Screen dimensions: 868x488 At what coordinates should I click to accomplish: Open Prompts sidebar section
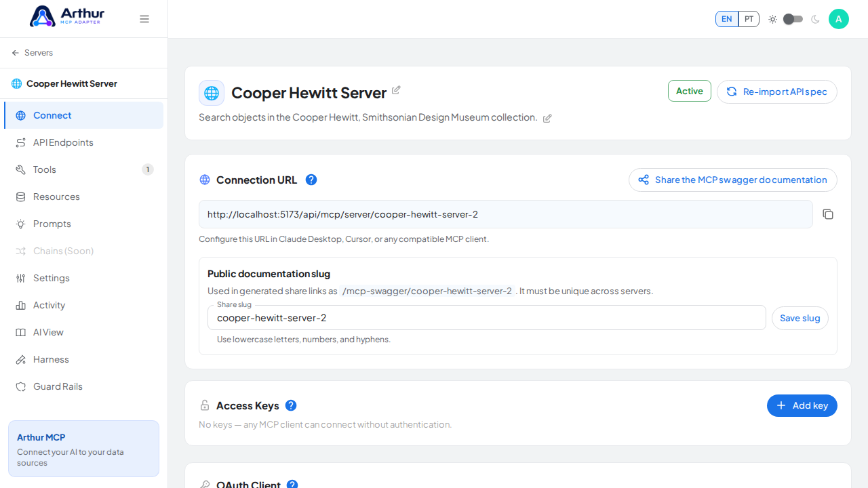pyautogui.click(x=84, y=224)
